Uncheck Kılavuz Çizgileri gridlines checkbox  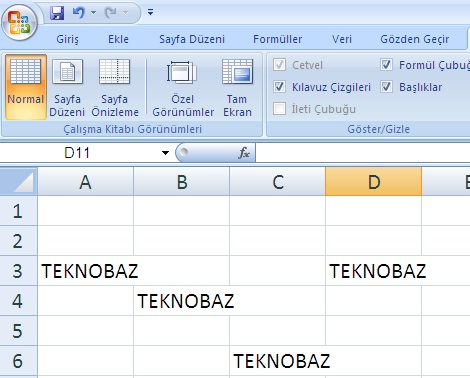(279, 87)
